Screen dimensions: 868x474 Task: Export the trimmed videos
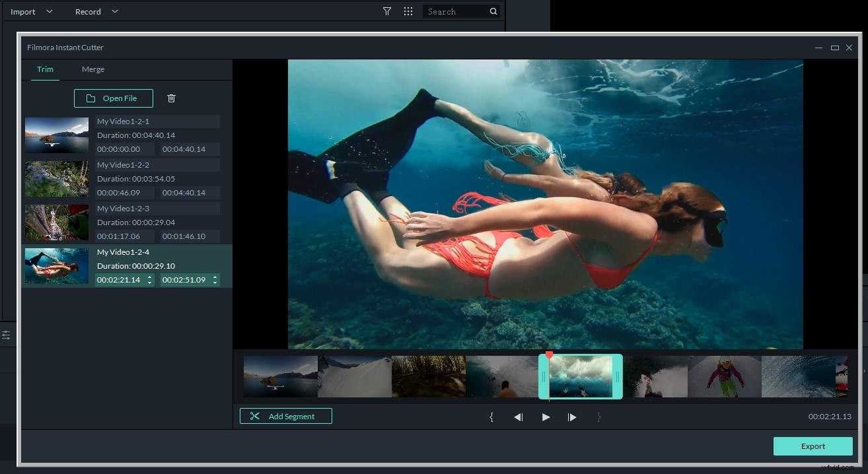coord(813,446)
